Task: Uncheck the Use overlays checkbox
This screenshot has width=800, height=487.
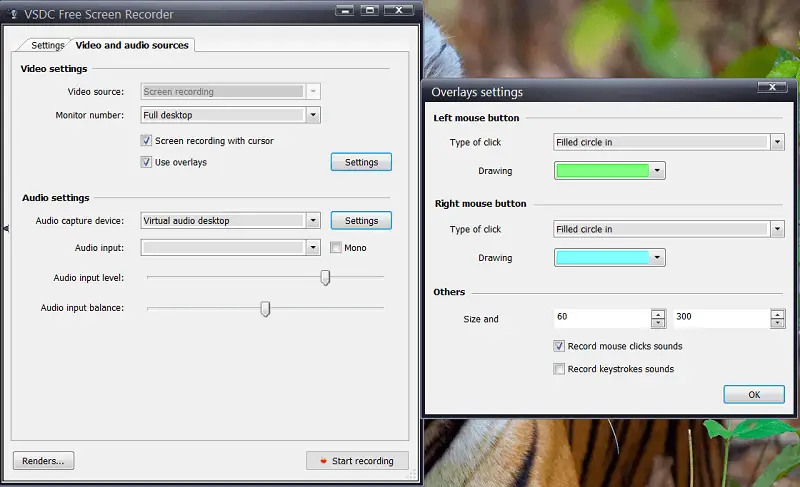Action: 146,162
